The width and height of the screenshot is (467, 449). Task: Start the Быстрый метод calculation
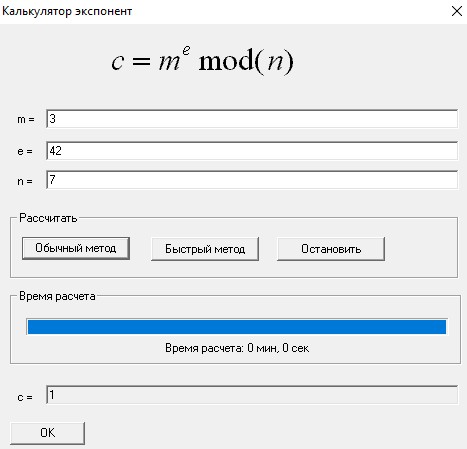pyautogui.click(x=205, y=249)
